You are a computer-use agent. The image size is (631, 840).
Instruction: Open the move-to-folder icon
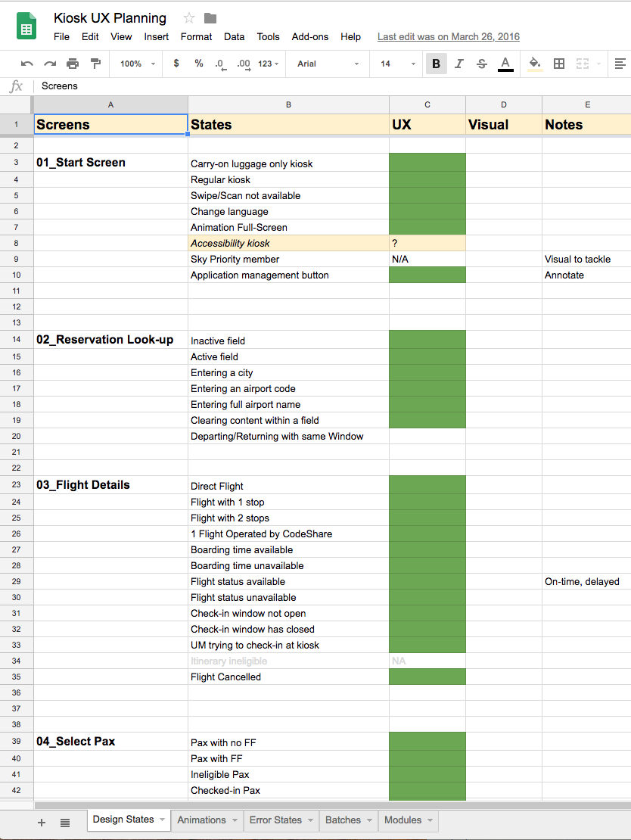[210, 19]
